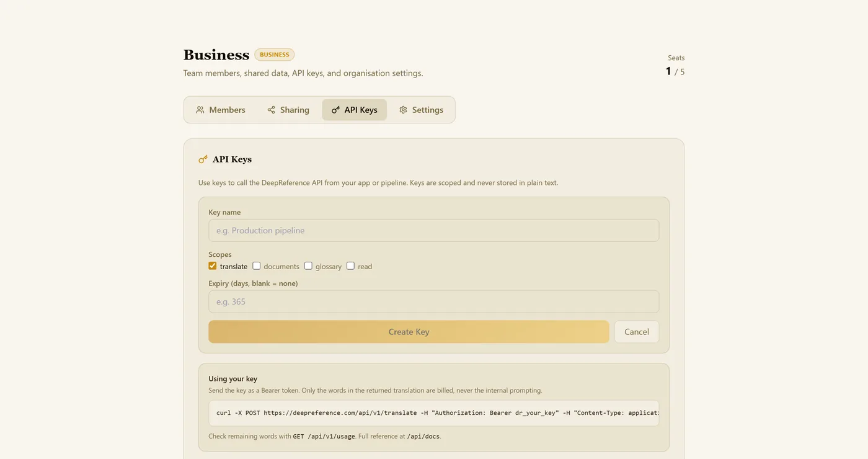This screenshot has height=459, width=868.
Task: Click the Seats count 1 / 5
Action: pyautogui.click(x=675, y=71)
